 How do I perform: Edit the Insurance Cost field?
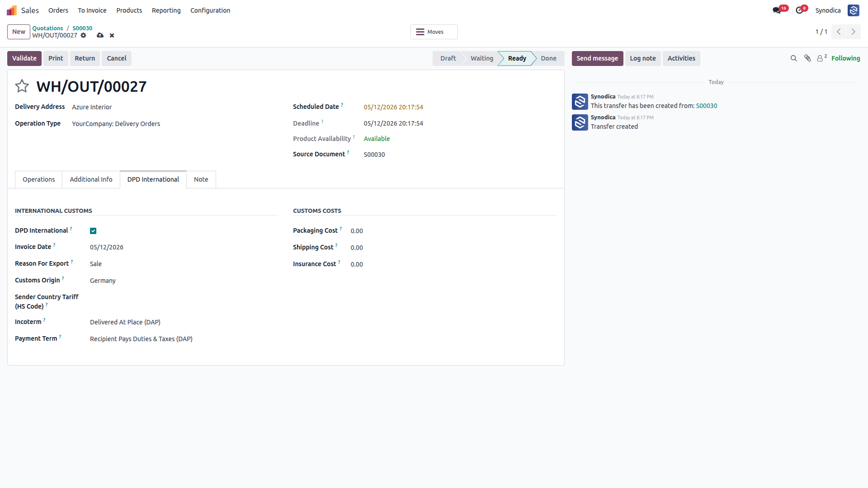[453, 264]
